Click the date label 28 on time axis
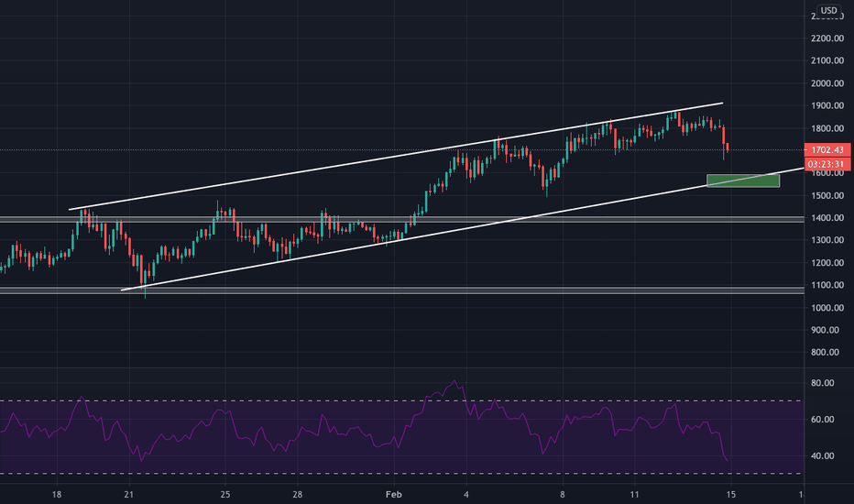854x504 pixels. (298, 495)
